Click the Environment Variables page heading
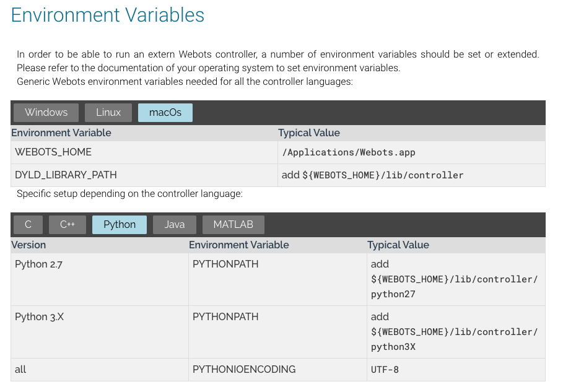Viewport: 563px width, 392px height. [x=108, y=15]
